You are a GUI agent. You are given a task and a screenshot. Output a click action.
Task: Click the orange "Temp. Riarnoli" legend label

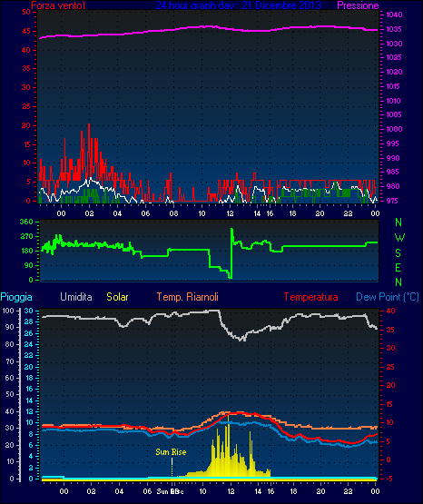point(188,297)
